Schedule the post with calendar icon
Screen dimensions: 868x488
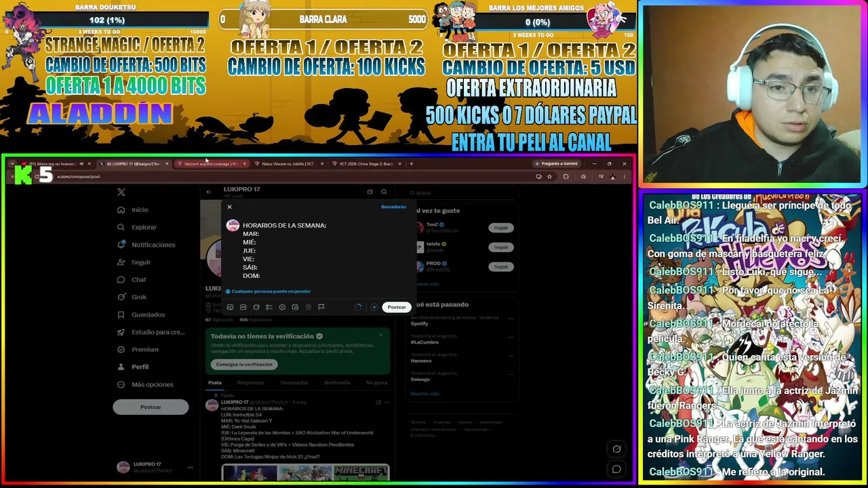click(x=295, y=307)
